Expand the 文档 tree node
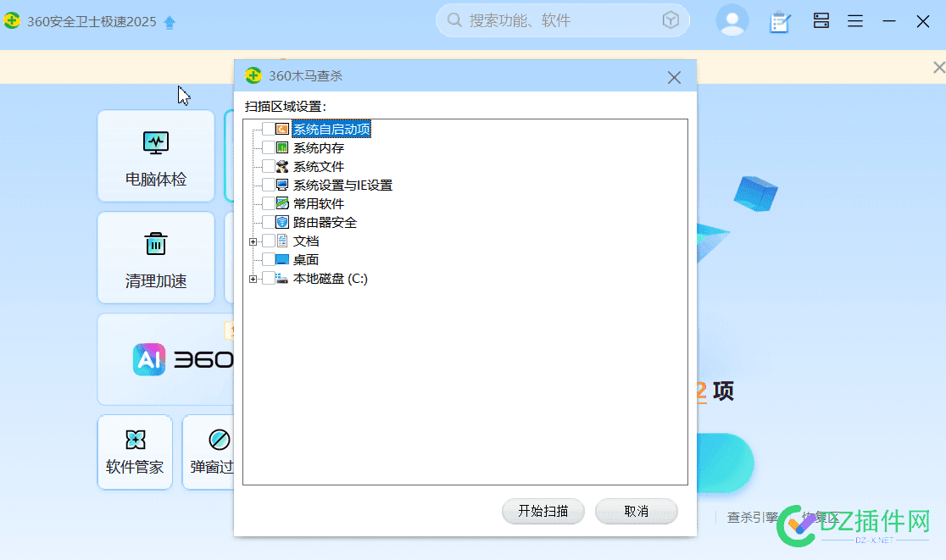Viewport: 946px width, 560px height. click(253, 241)
